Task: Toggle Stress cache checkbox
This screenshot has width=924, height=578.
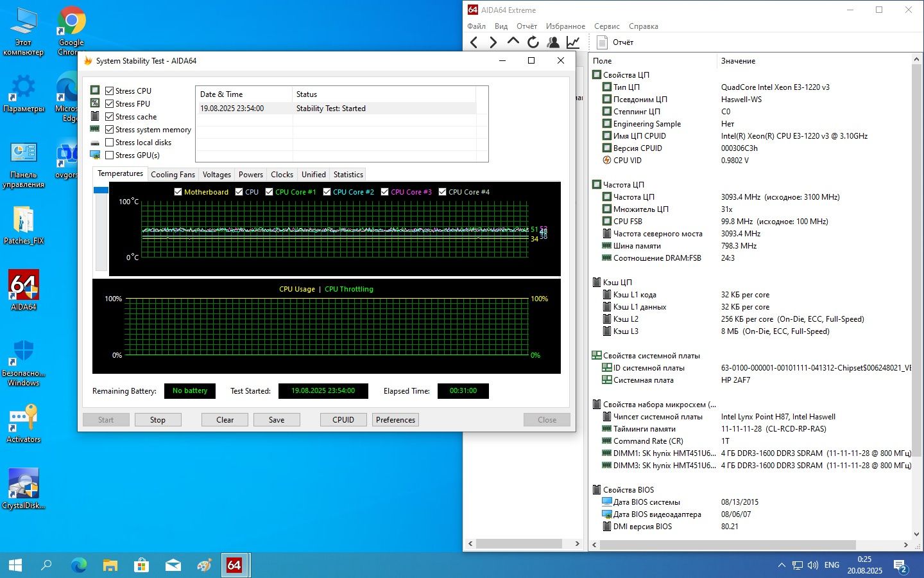Action: [110, 117]
